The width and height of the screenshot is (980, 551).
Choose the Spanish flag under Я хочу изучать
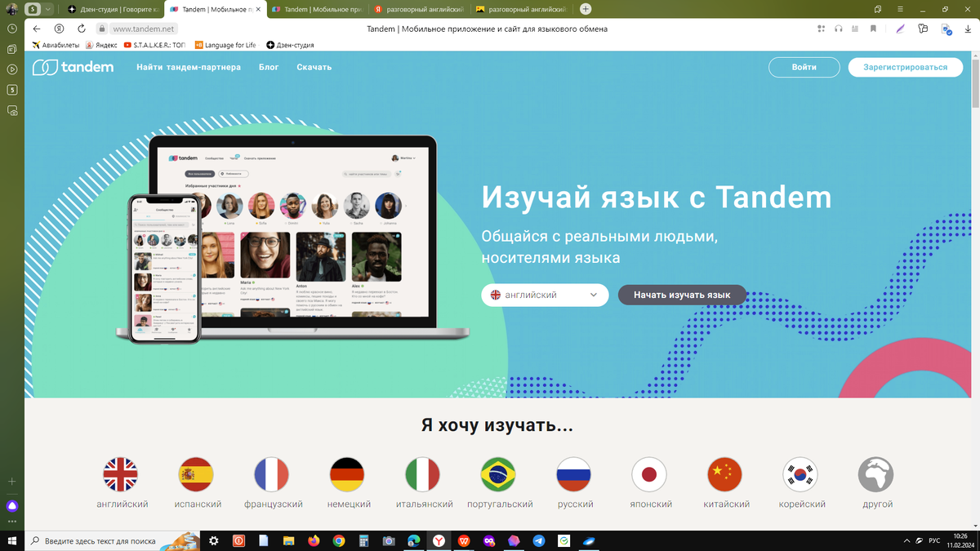pyautogui.click(x=196, y=474)
